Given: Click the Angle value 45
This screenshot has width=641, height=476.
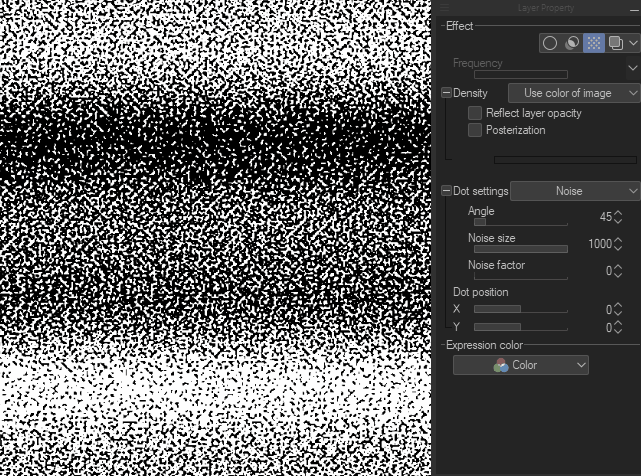Looking at the screenshot, I should [606, 217].
